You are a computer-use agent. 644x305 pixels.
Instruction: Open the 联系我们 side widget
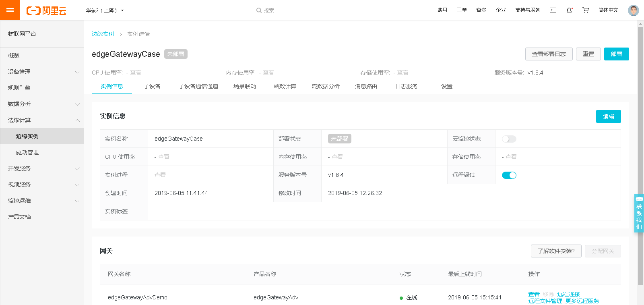coord(639,214)
